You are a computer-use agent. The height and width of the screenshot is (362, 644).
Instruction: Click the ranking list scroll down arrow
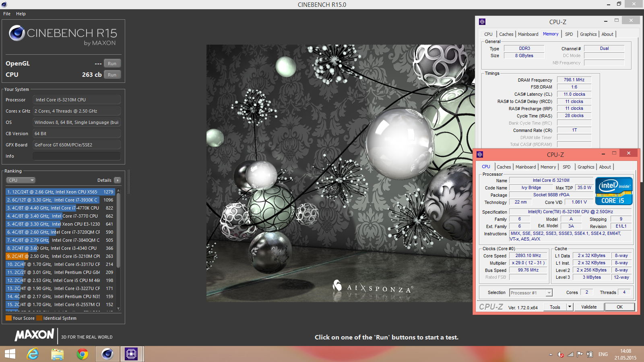click(118, 309)
